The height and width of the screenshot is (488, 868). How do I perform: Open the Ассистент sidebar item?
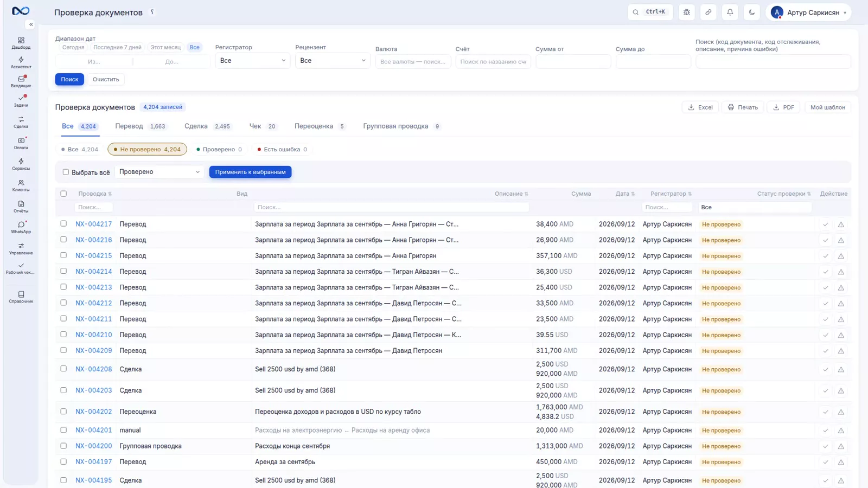click(21, 62)
